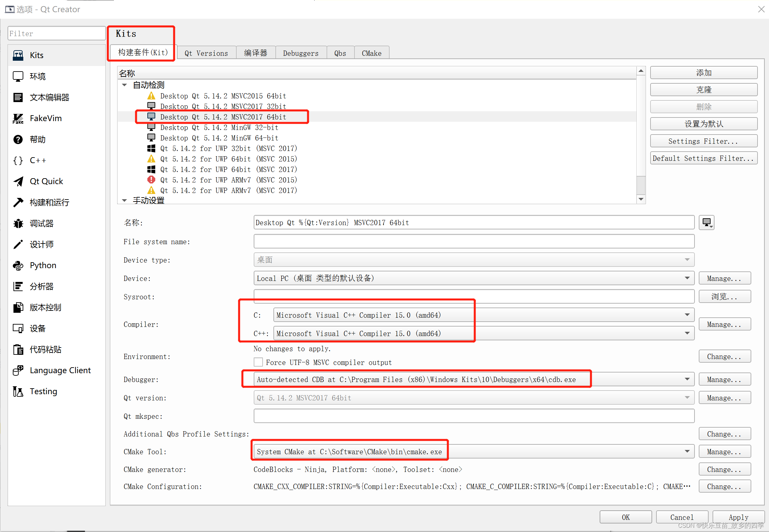The image size is (769, 532).
Task: Open the 文本编辑器 text editor settings
Action: (57, 97)
